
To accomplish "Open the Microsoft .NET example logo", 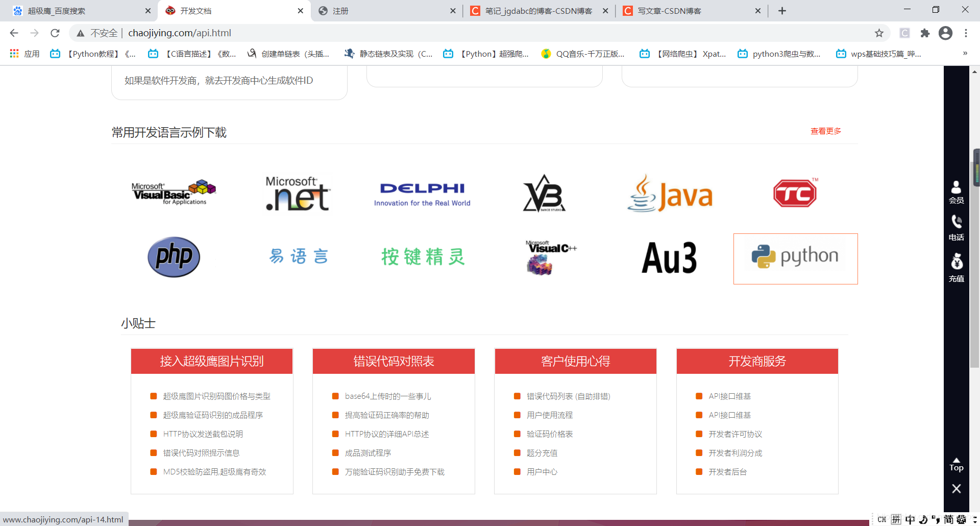I will tap(297, 194).
